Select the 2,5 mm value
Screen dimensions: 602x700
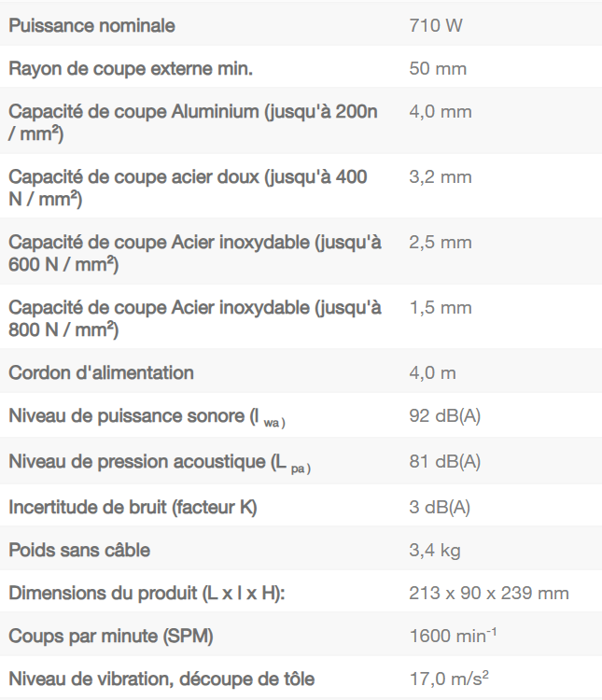[441, 243]
